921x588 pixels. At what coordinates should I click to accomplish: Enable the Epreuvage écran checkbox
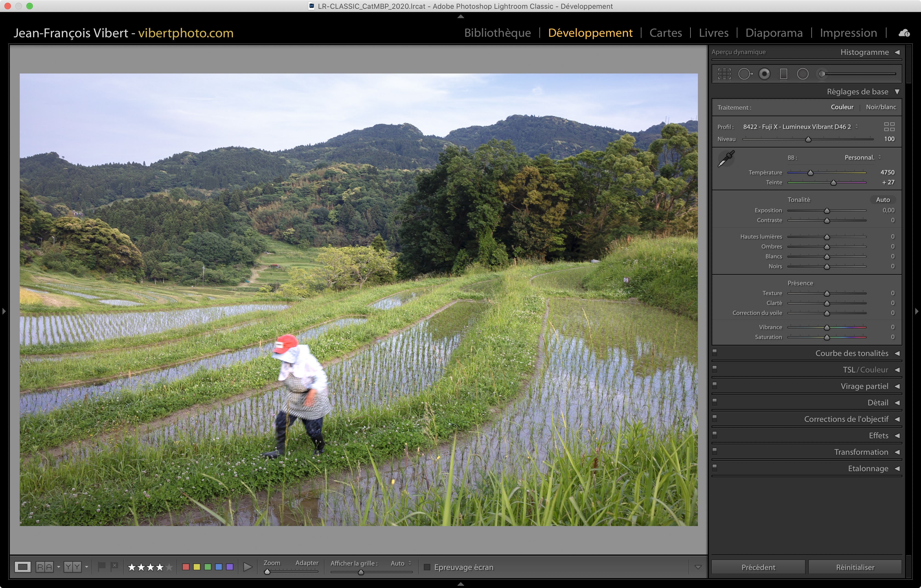click(427, 567)
